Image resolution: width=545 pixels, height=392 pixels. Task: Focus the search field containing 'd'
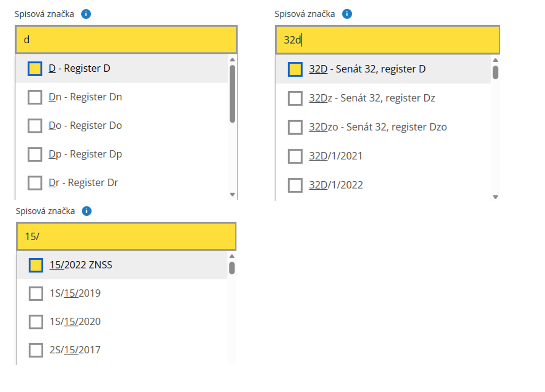tap(126, 40)
